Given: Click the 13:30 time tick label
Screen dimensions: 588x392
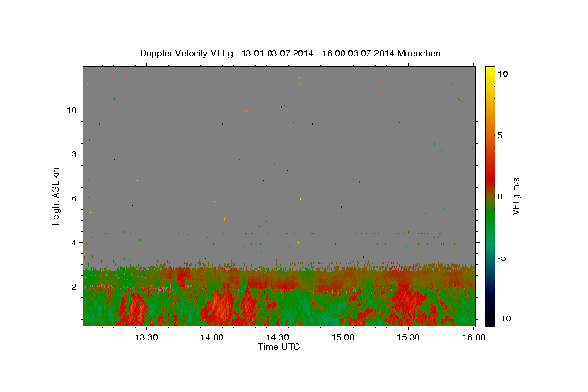Looking at the screenshot, I should [x=146, y=337].
